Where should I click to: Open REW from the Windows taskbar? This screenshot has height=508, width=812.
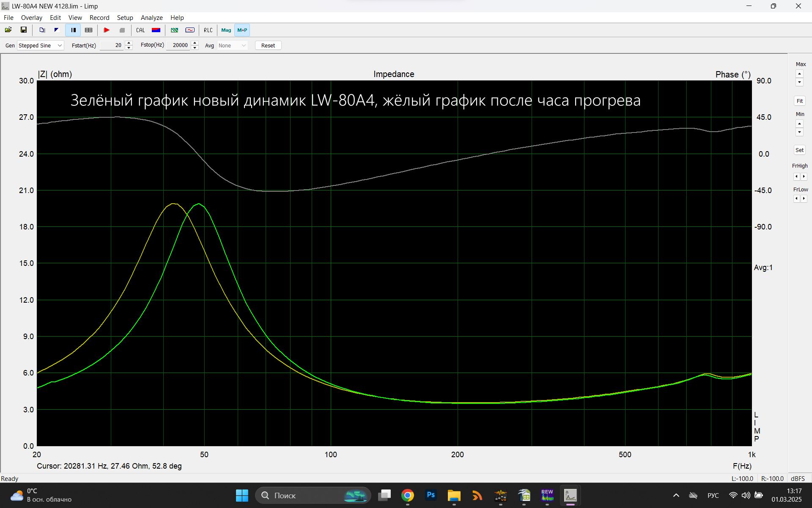547,495
